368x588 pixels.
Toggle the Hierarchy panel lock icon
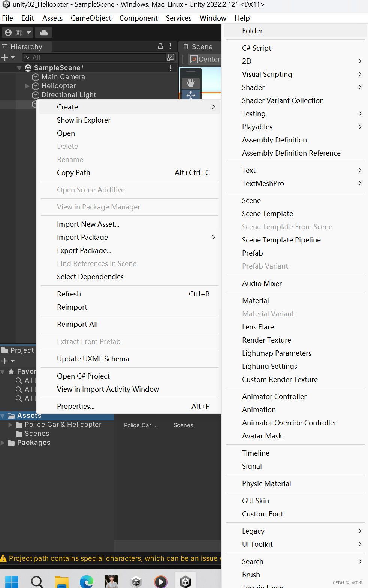point(160,46)
